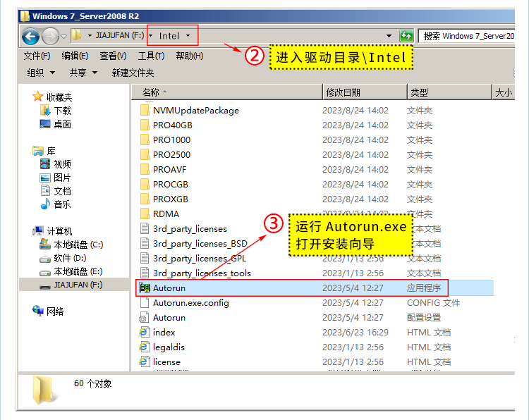
Task: Click the NVMUpdatePackage folder icon
Action: (x=145, y=110)
